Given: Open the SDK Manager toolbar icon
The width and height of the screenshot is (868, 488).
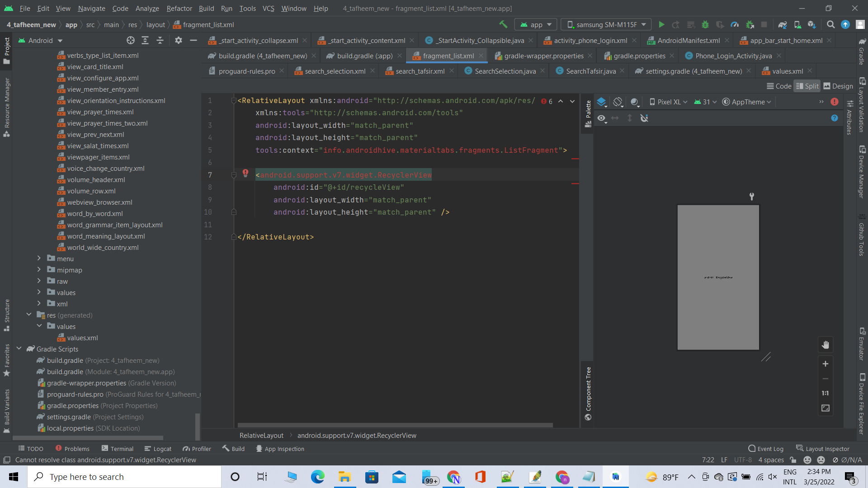Looking at the screenshot, I should [812, 24].
